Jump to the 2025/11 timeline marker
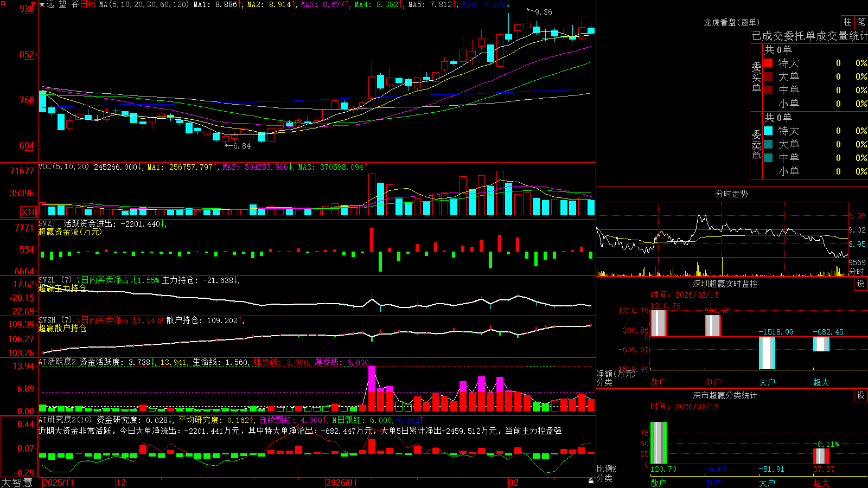Image resolution: width=868 pixels, height=488 pixels. coord(58,483)
